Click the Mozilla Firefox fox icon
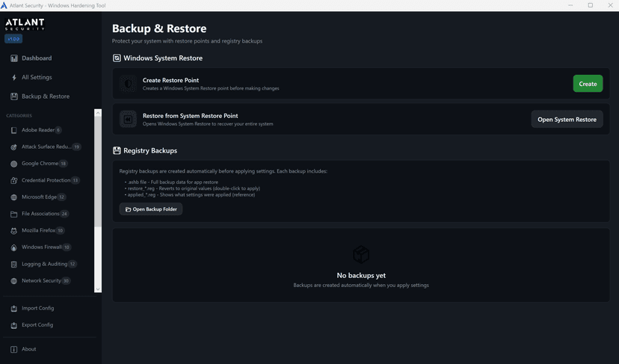This screenshot has height=364, width=619. (x=13, y=230)
